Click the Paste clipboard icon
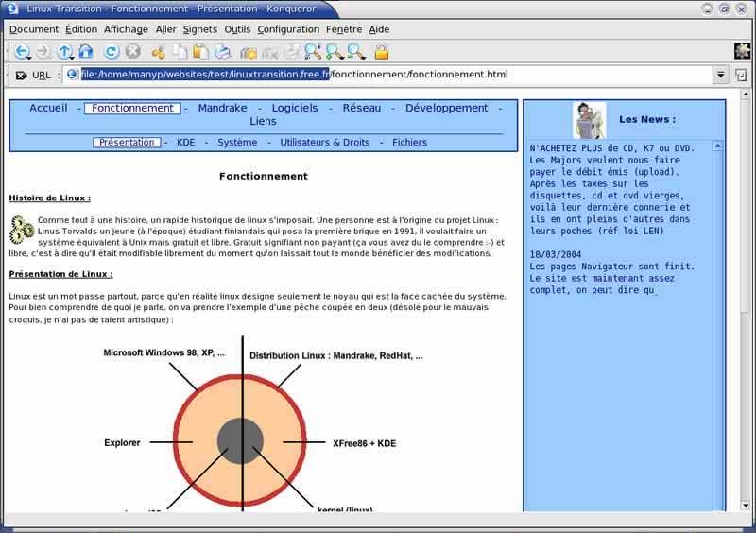 coord(200,52)
